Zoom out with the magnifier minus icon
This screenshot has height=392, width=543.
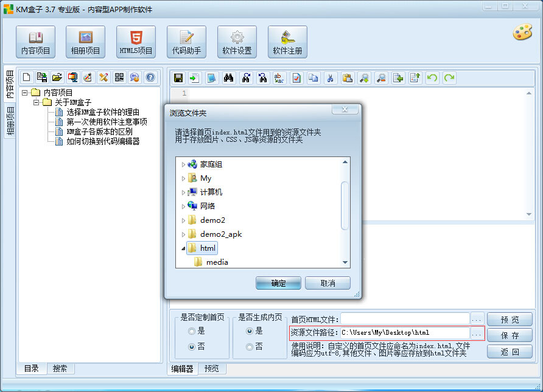click(x=381, y=78)
